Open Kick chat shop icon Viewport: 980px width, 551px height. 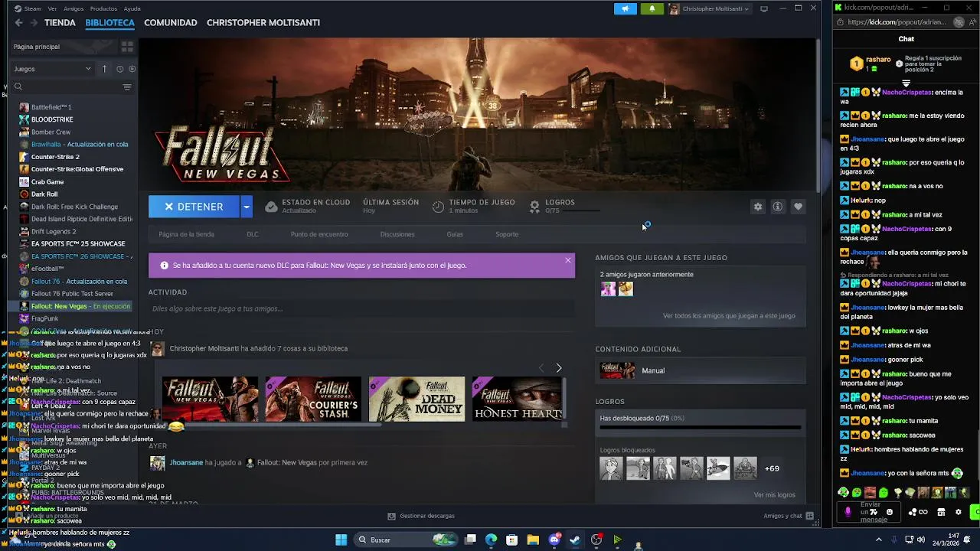(x=941, y=512)
